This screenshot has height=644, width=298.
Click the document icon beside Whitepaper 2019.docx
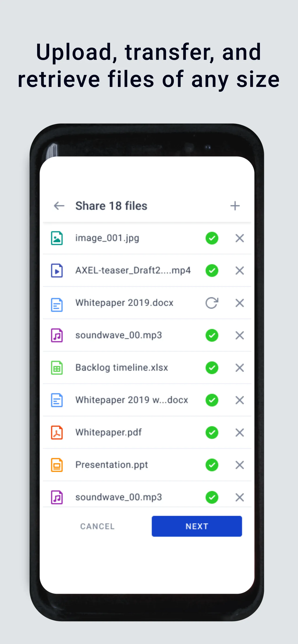point(57,305)
